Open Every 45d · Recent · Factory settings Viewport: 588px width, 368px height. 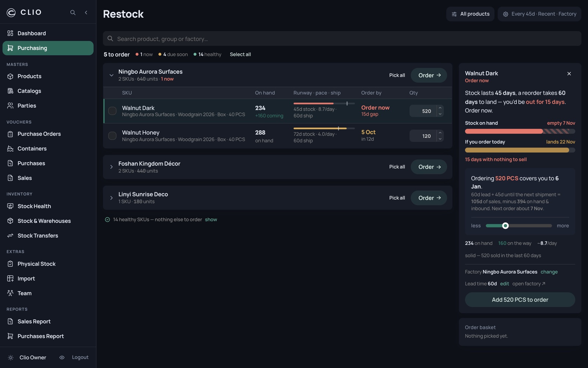539,14
